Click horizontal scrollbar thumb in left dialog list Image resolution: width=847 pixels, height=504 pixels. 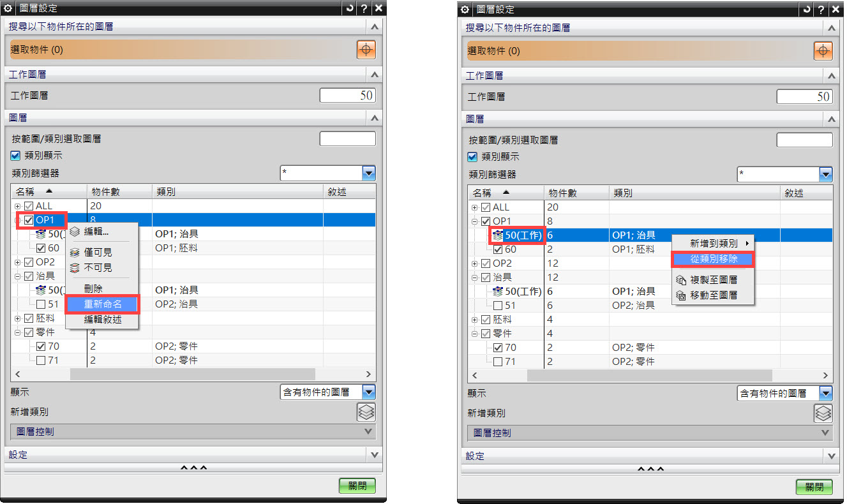click(x=193, y=374)
